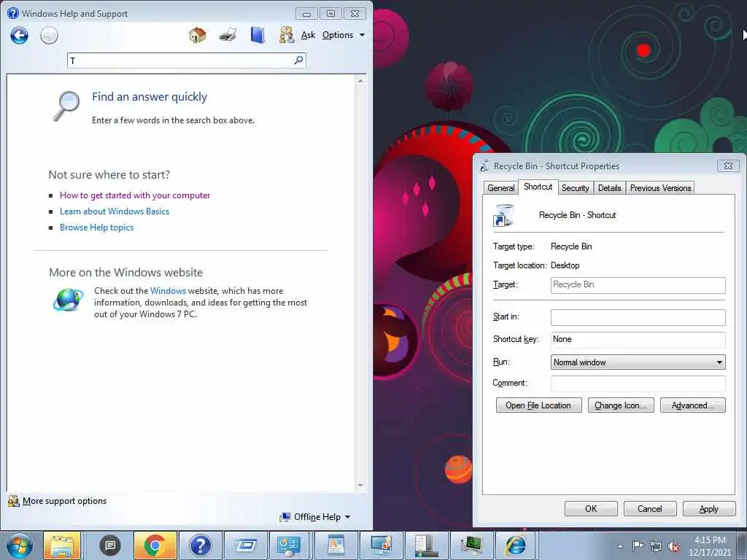Switch to the Security tab
The width and height of the screenshot is (747, 560).
[x=575, y=188]
